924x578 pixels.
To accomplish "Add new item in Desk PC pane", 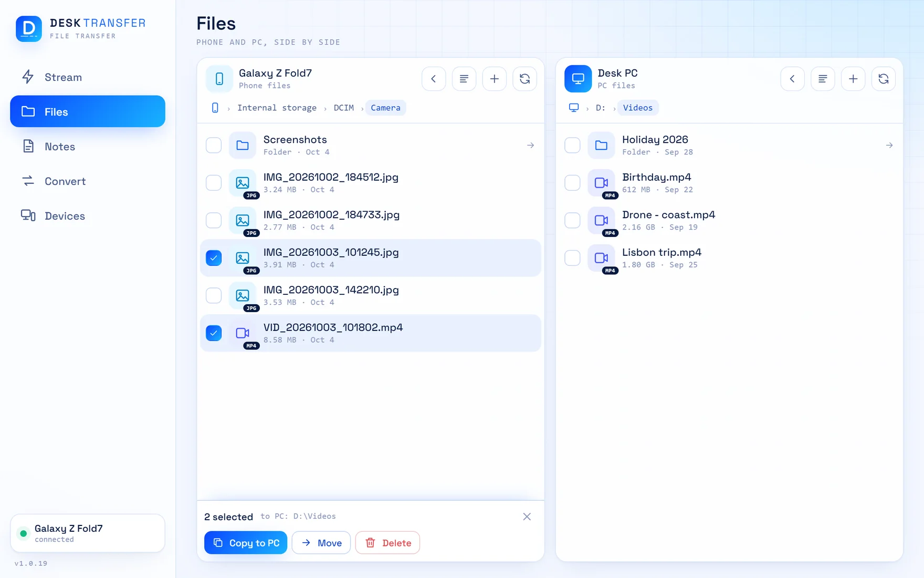I will [x=854, y=79].
